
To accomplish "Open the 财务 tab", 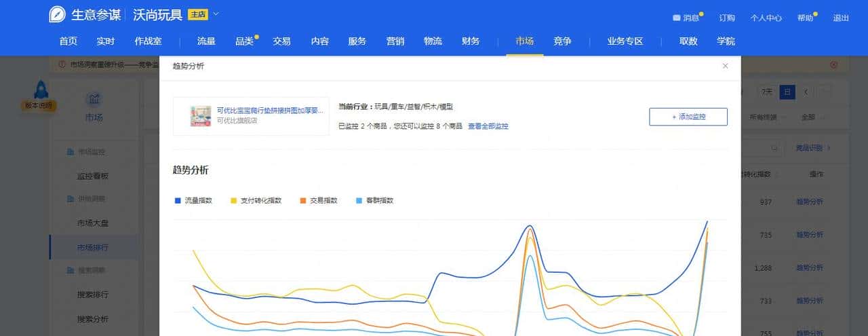I will tap(471, 41).
